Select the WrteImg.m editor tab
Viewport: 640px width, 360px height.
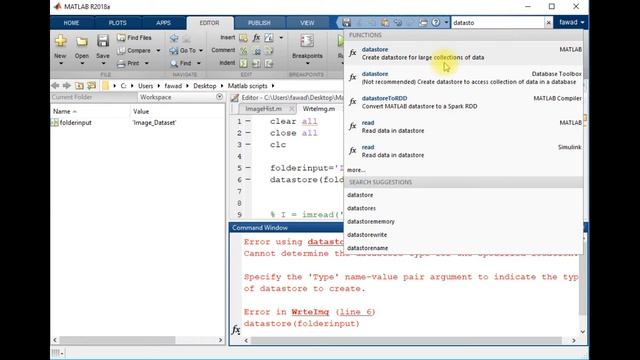click(319, 109)
